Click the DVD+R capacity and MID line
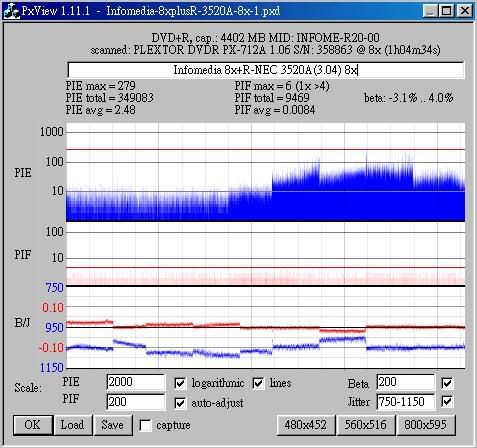Viewport: 477px width, 448px height. coord(265,38)
